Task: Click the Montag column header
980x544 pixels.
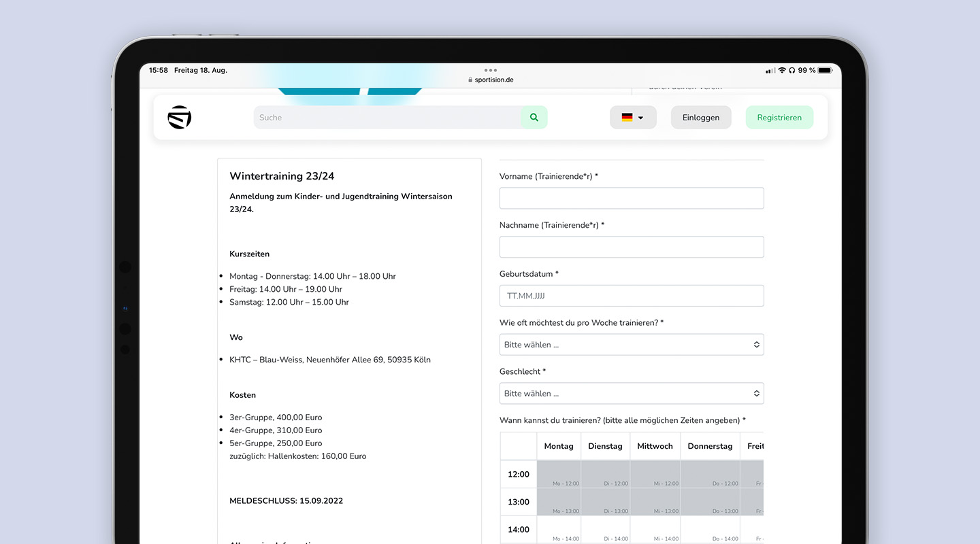Action: point(559,446)
